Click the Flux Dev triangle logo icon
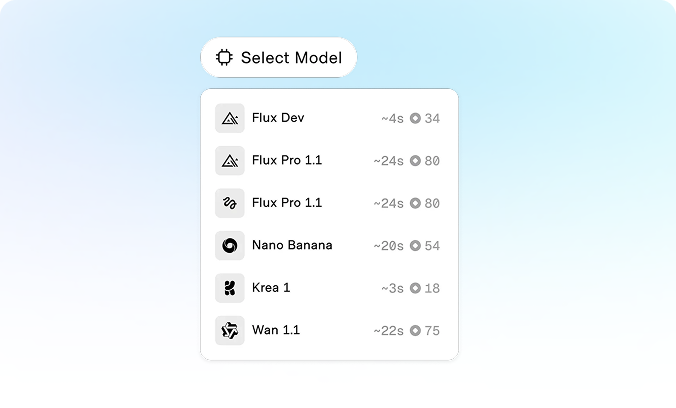 230,118
